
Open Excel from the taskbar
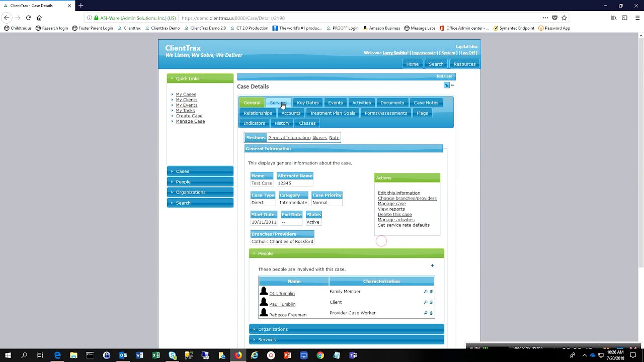[x=156, y=355]
